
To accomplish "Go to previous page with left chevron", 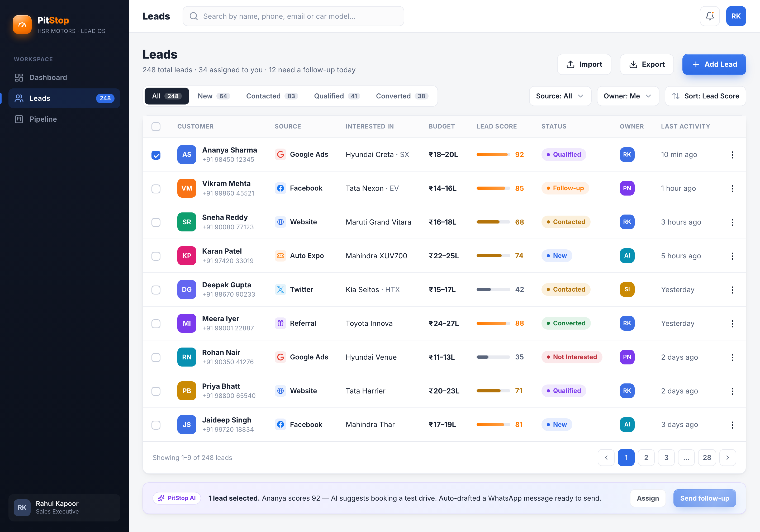I will click(606, 458).
